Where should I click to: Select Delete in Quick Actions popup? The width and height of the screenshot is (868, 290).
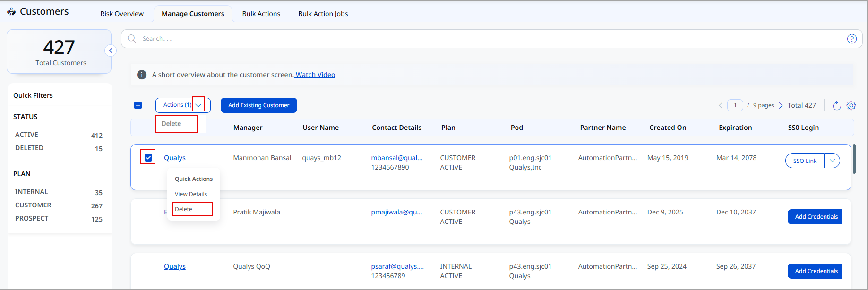183,209
